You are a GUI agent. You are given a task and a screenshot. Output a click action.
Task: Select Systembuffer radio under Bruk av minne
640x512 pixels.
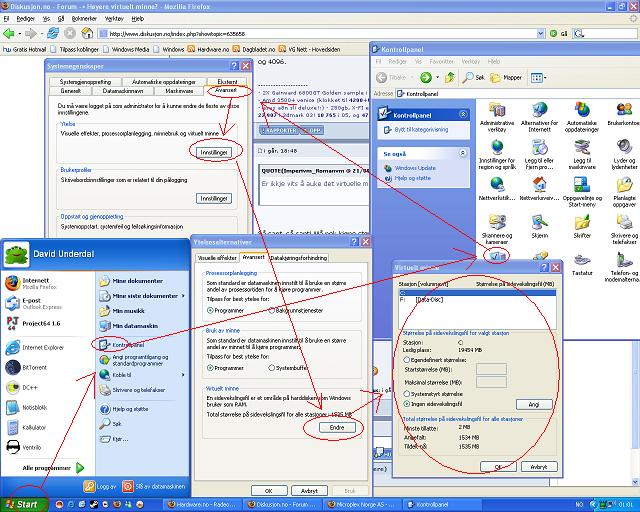click(x=272, y=368)
